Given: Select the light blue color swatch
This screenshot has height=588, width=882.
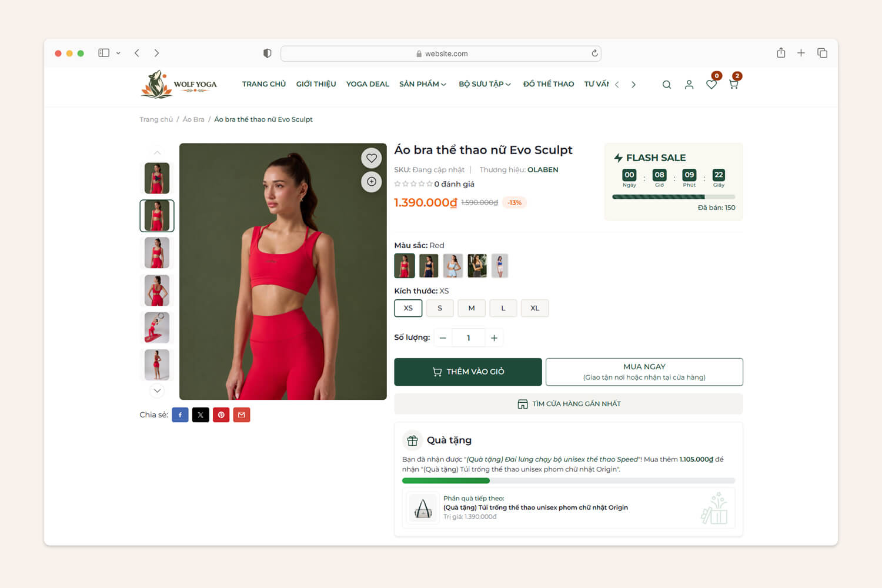Looking at the screenshot, I should (x=453, y=266).
